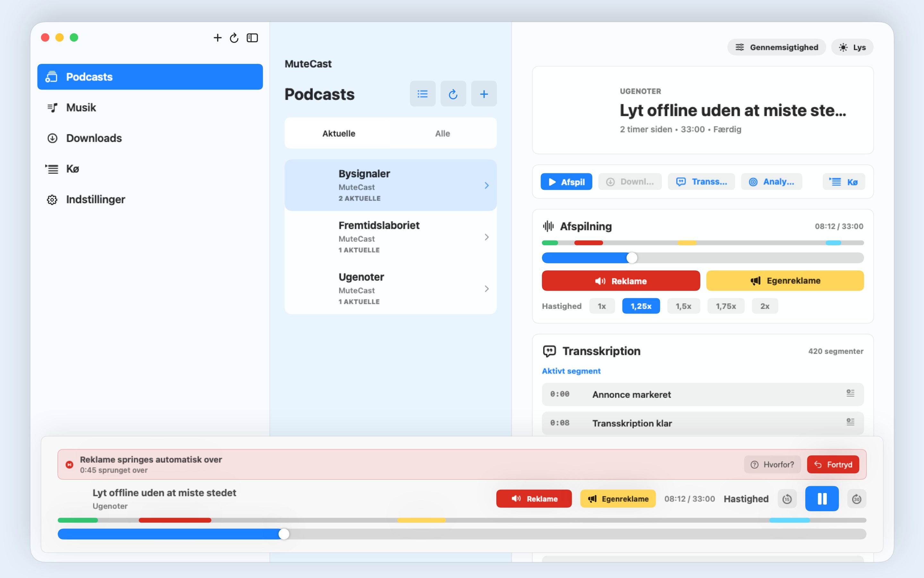Open Kø in the sidebar
The width and height of the screenshot is (924, 578).
150,169
